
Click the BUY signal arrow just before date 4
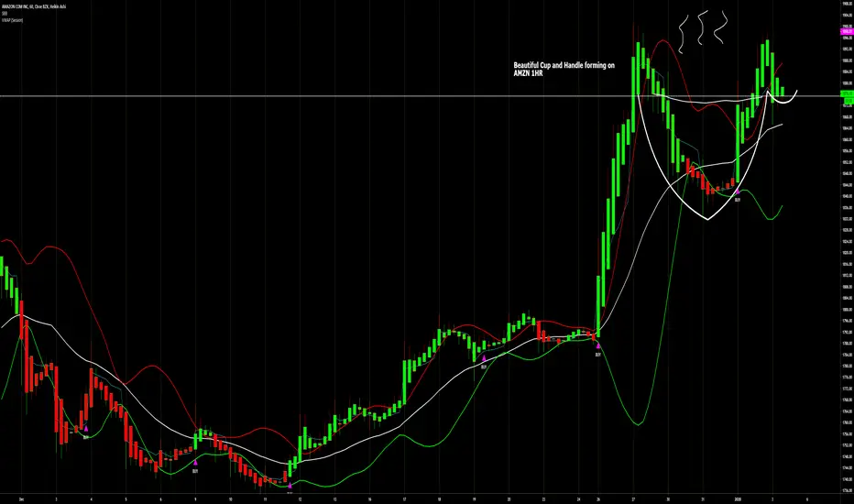click(86, 429)
